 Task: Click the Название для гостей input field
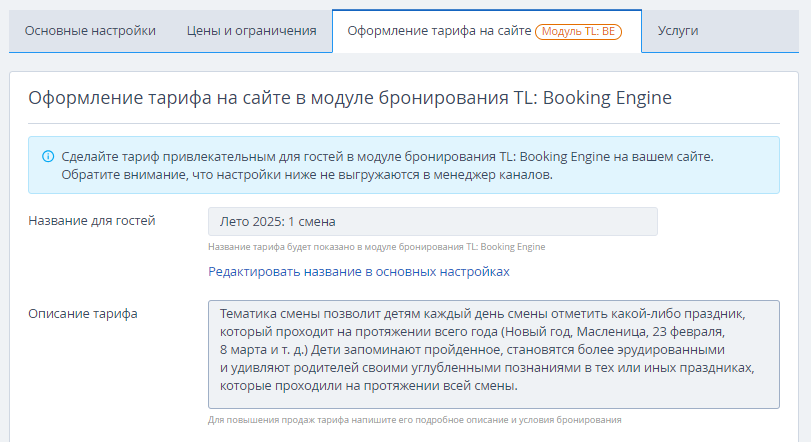433,222
